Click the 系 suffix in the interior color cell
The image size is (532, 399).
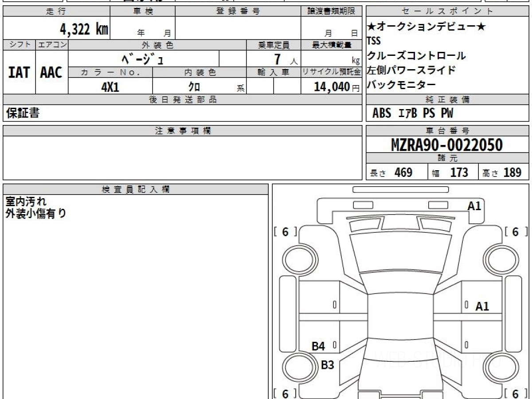(x=241, y=89)
